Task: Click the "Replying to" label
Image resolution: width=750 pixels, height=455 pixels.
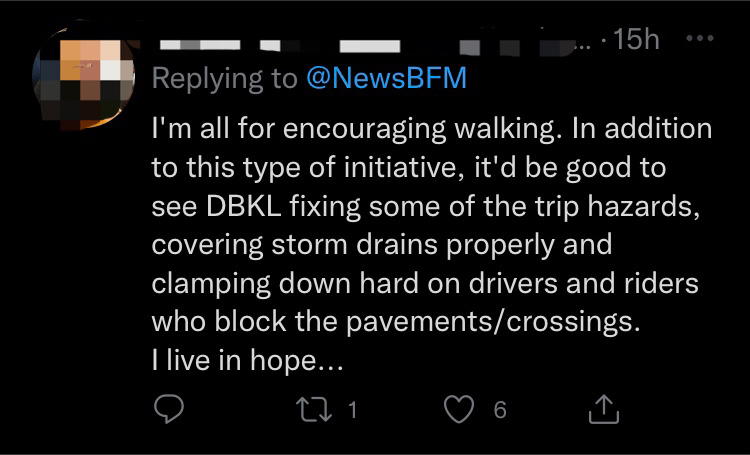Action: (x=224, y=78)
